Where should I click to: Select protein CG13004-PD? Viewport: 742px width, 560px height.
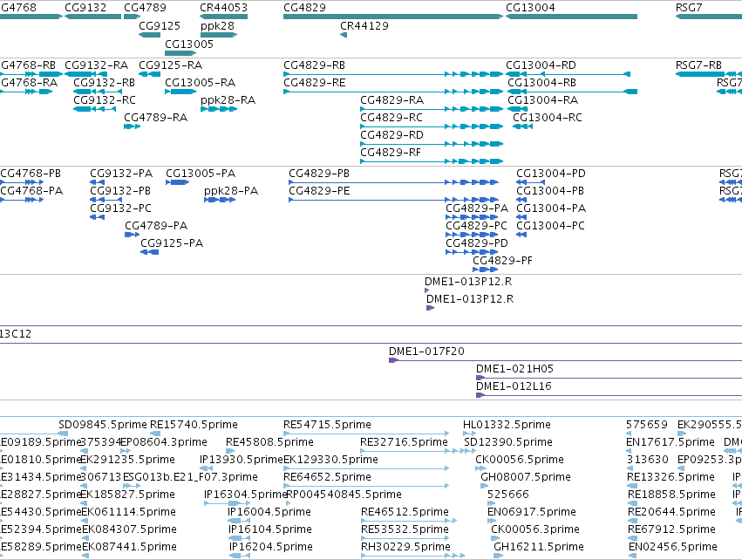tap(551, 174)
